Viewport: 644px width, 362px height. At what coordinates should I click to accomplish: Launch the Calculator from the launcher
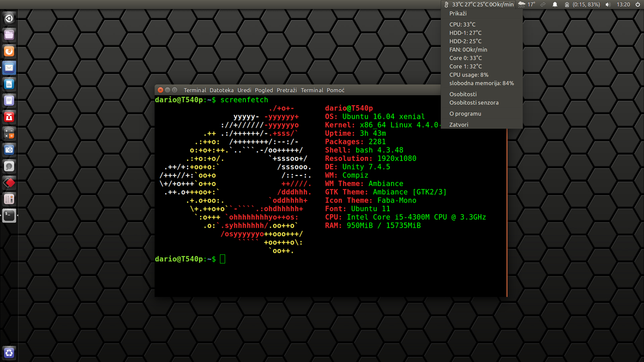point(9,133)
